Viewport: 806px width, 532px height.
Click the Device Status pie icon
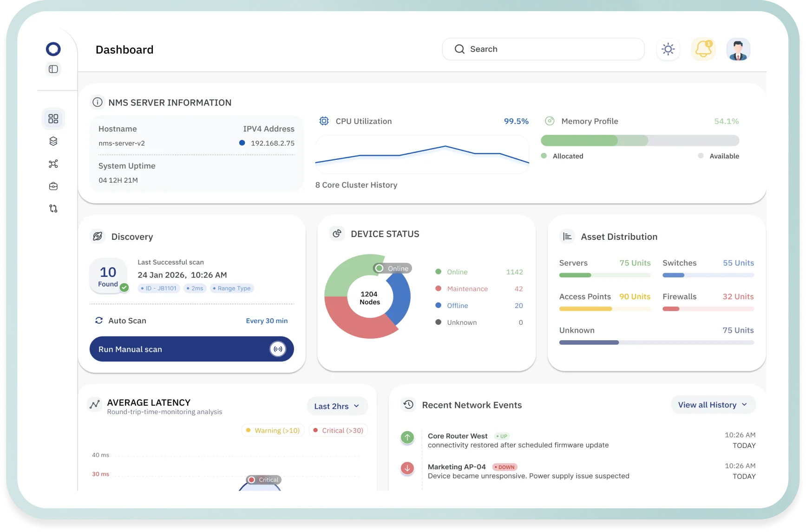(337, 234)
